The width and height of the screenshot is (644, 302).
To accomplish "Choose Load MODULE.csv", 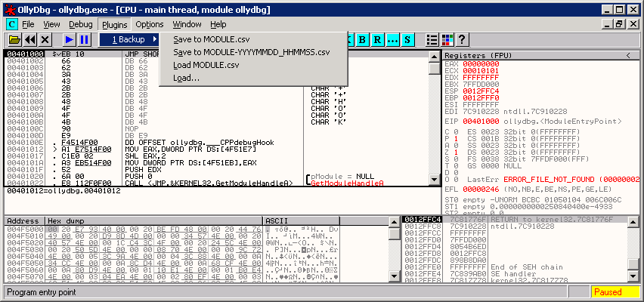I will [x=253, y=65].
